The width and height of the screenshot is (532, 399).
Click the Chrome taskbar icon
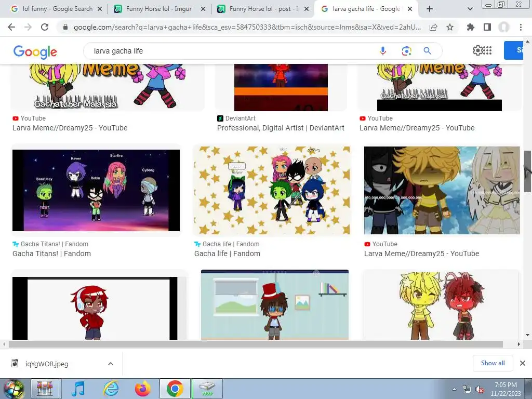pos(175,389)
